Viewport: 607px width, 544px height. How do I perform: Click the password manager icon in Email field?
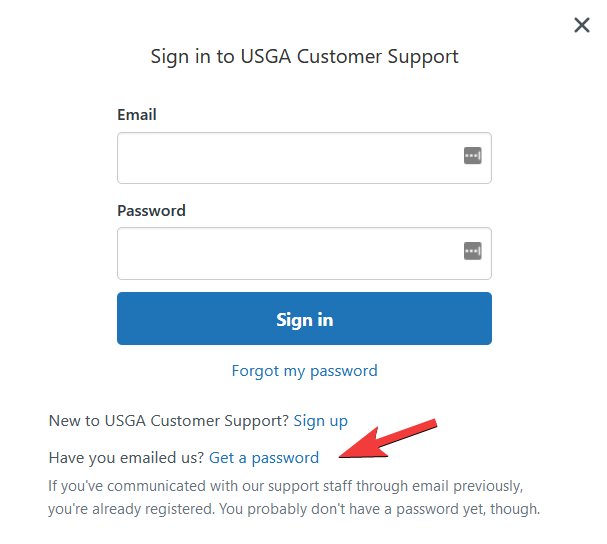pyautogui.click(x=473, y=156)
